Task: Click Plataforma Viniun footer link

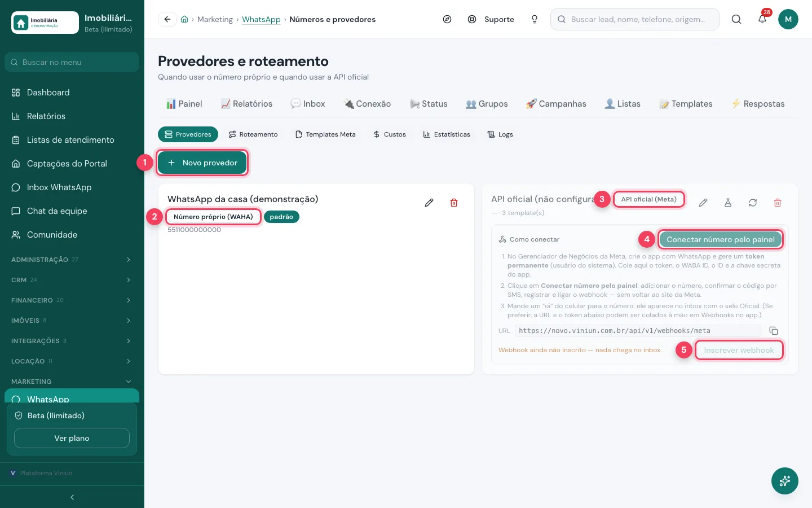Action: [x=42, y=473]
